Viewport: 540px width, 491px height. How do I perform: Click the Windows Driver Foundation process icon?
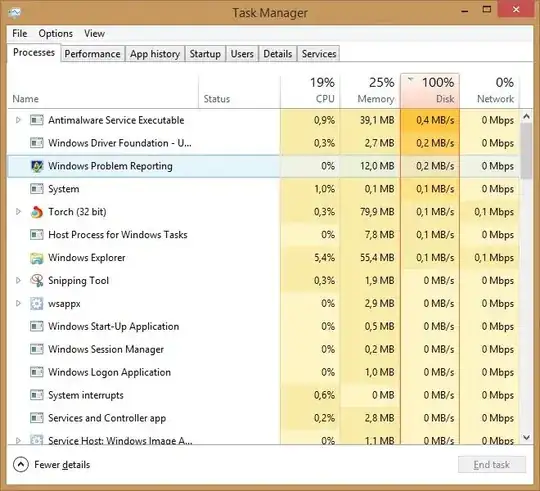37,143
